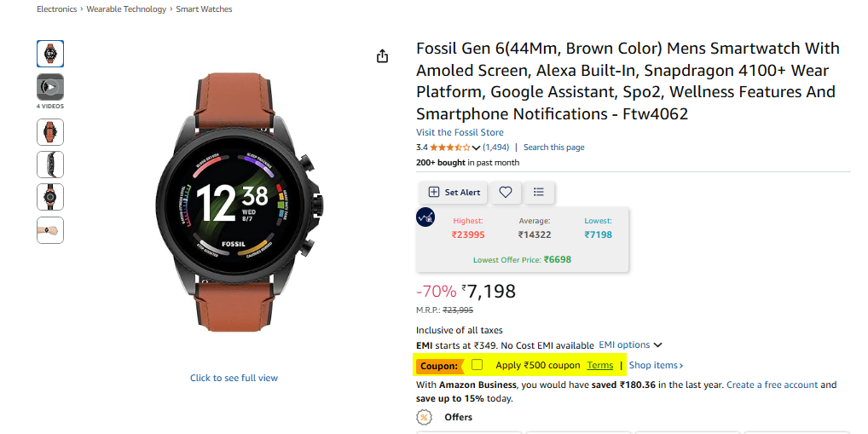This screenshot has height=434, width=868.
Task: Open Smart Watches breadcrumb category
Action: 204,9
